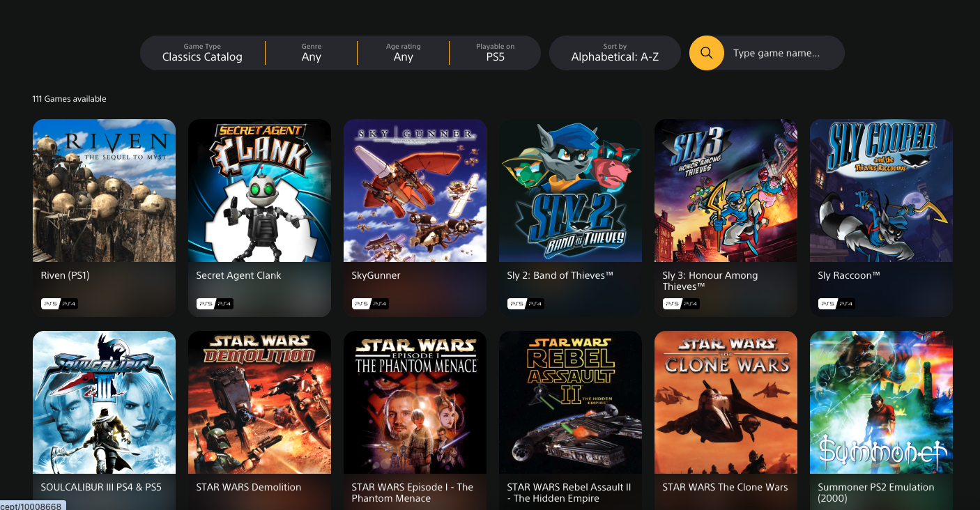Click the "Sly 2: Band of Thieves™" title
The image size is (980, 510).
click(560, 275)
